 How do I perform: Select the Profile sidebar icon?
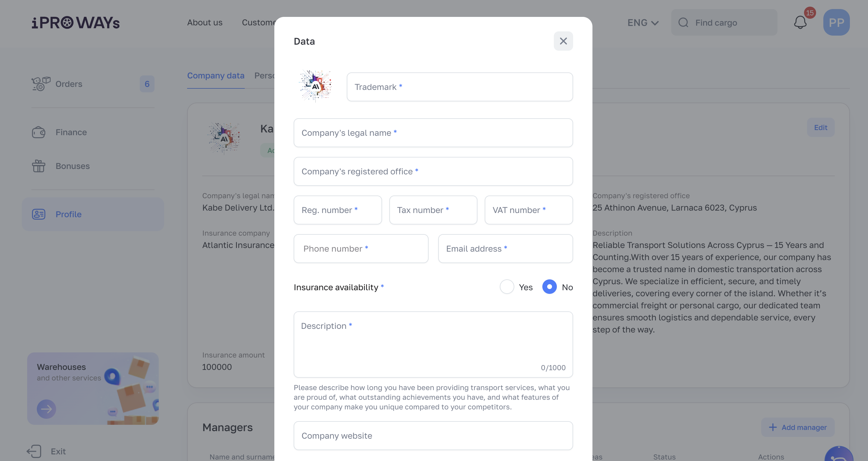(x=39, y=214)
